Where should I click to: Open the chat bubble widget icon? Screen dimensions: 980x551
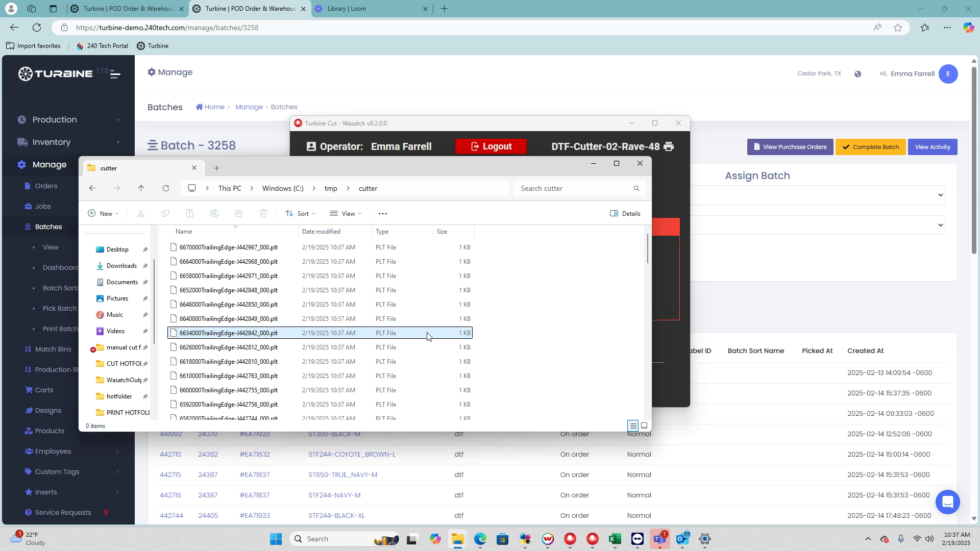[x=947, y=502]
